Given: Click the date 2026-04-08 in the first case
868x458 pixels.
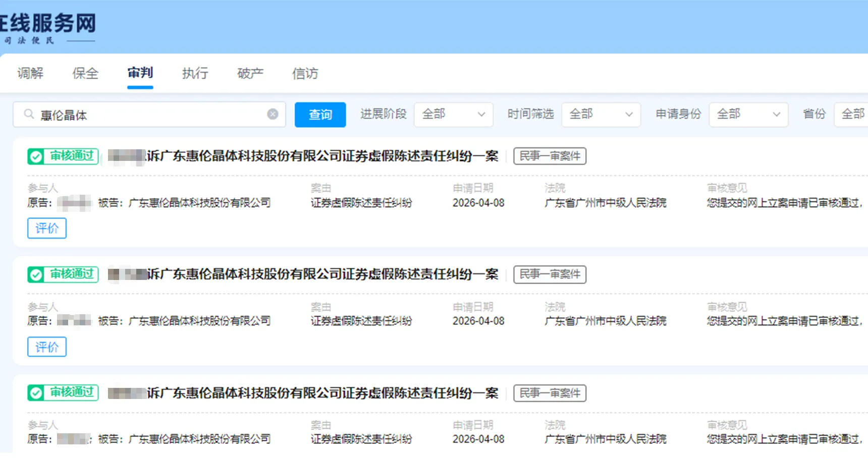Looking at the screenshot, I should coord(478,203).
